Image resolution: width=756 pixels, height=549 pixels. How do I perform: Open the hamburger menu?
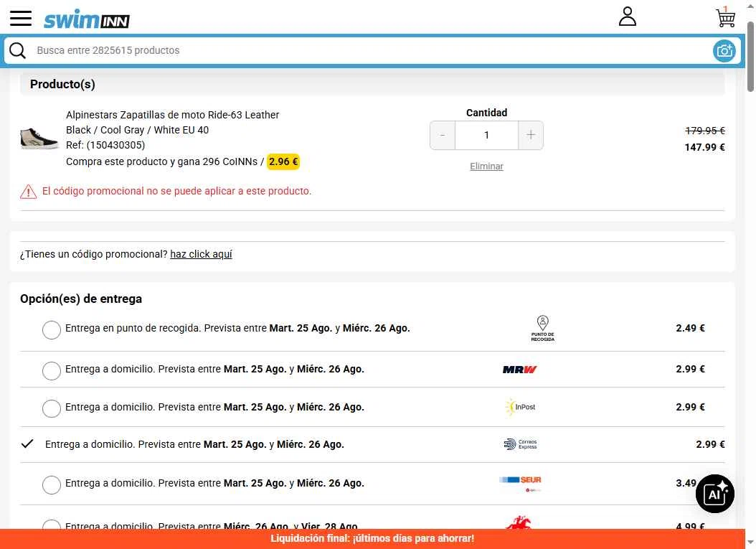pos(21,19)
